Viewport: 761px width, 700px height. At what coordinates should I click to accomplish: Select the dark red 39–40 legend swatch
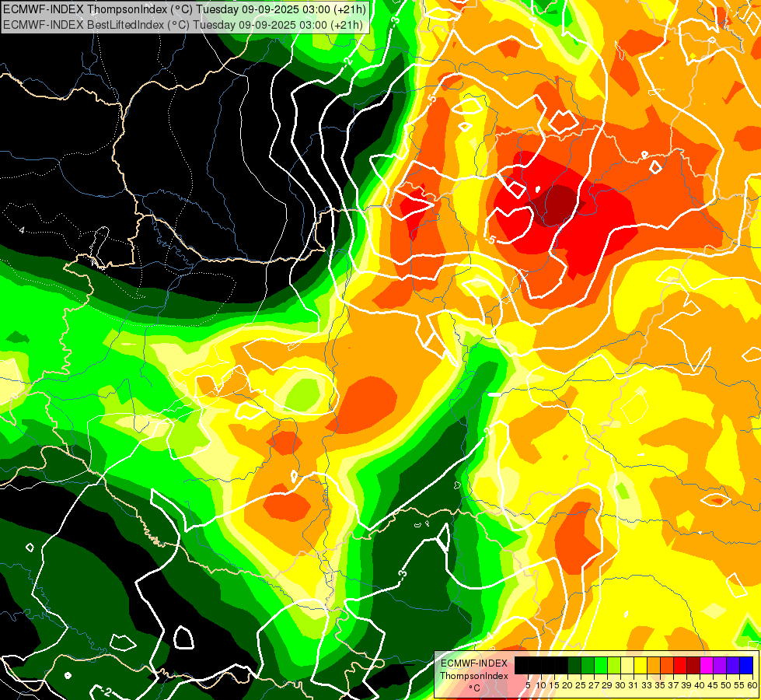(693, 665)
